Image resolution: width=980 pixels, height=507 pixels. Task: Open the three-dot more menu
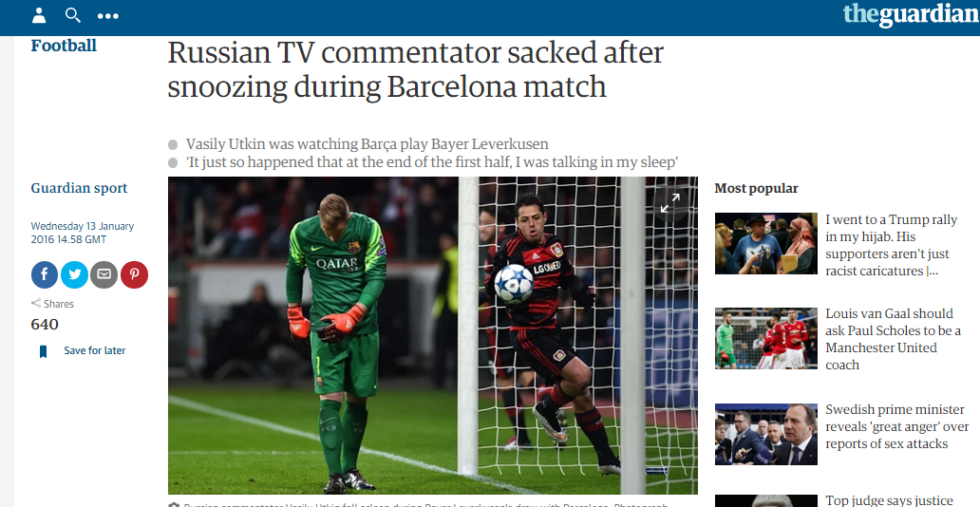pos(107,16)
